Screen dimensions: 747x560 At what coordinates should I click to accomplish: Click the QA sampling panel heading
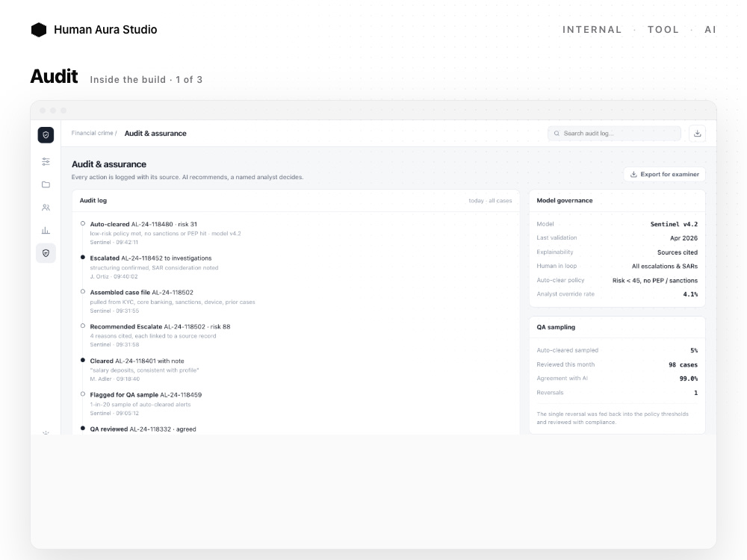coord(556,327)
